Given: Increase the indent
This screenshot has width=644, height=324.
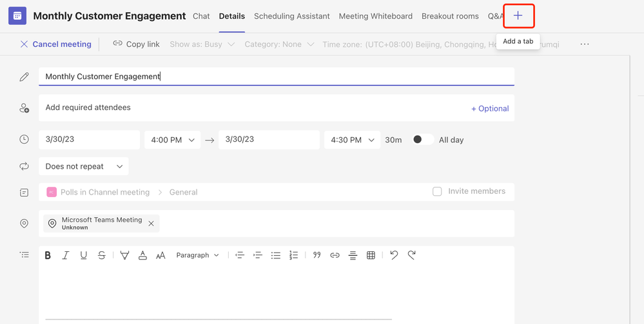Looking at the screenshot, I should (258, 256).
